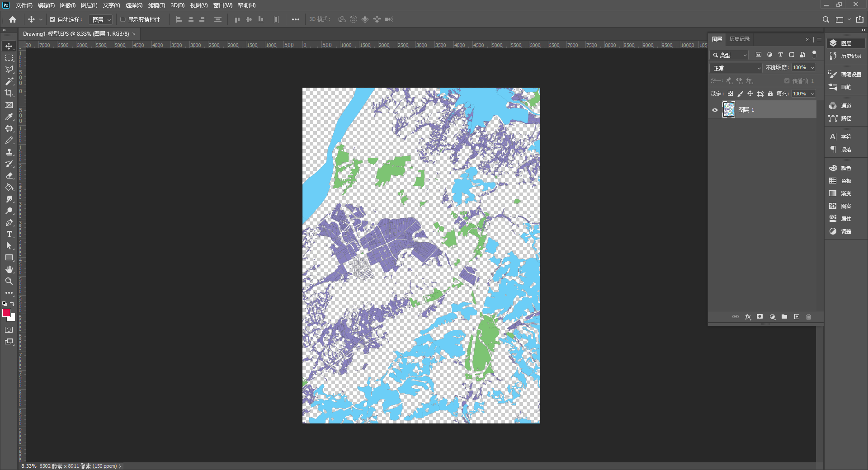Hide 图层 1 using the eye icon
Screen dimensions: 868x470
coord(715,110)
